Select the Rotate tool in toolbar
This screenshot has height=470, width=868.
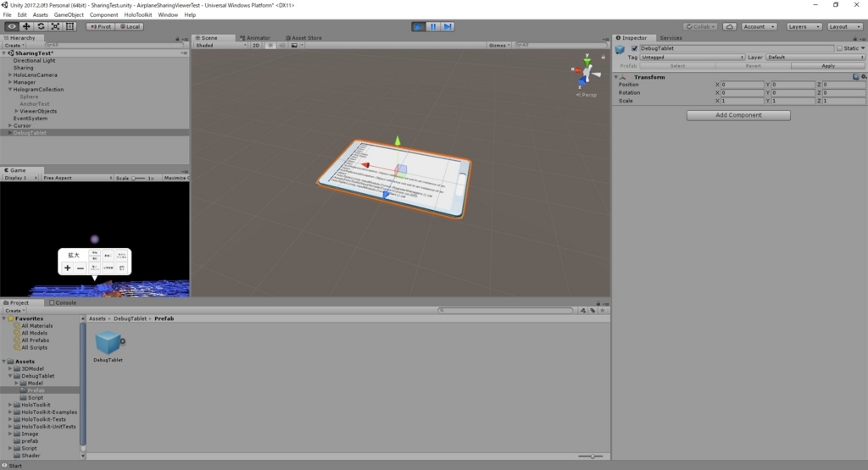[x=41, y=26]
